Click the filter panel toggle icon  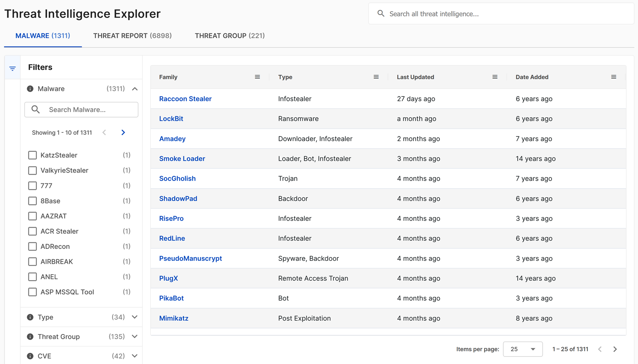(x=12, y=69)
